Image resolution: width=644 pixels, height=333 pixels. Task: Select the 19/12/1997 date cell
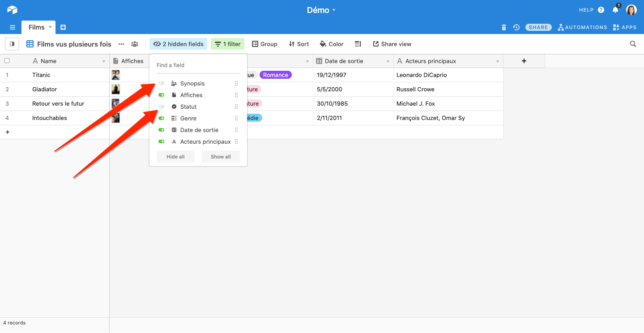coord(353,75)
